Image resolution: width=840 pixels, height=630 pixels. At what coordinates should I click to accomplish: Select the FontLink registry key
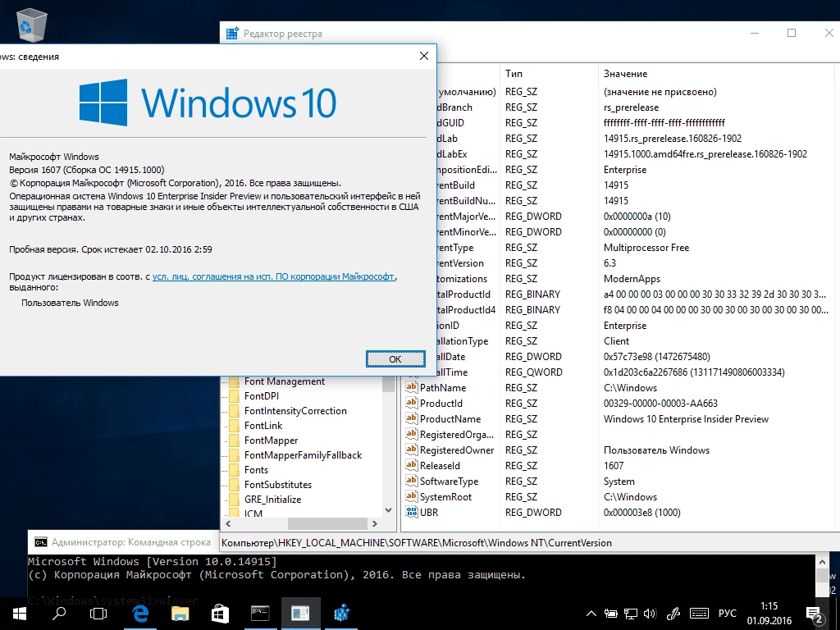263,426
